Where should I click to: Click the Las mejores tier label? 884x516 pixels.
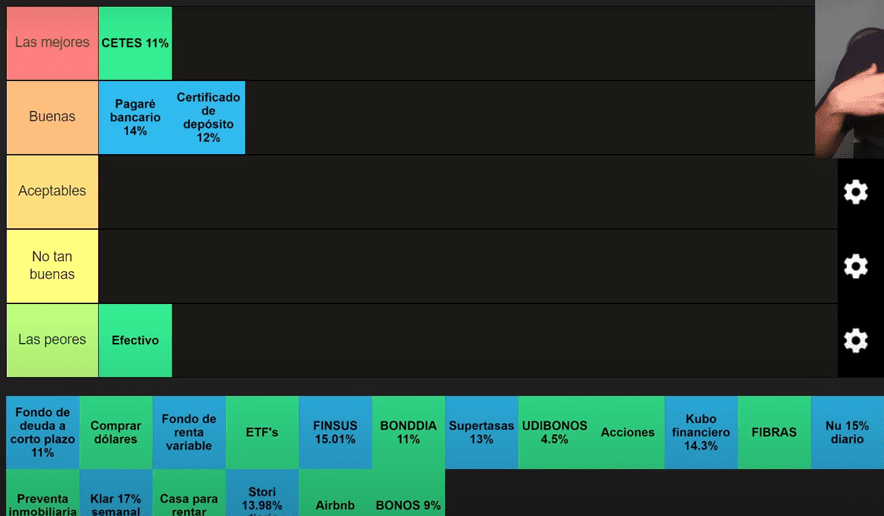point(52,44)
